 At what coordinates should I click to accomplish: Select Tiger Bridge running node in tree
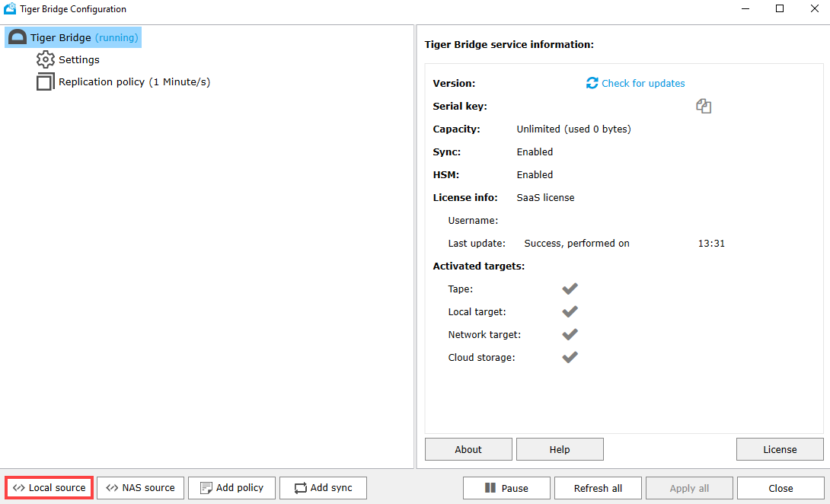coord(72,37)
